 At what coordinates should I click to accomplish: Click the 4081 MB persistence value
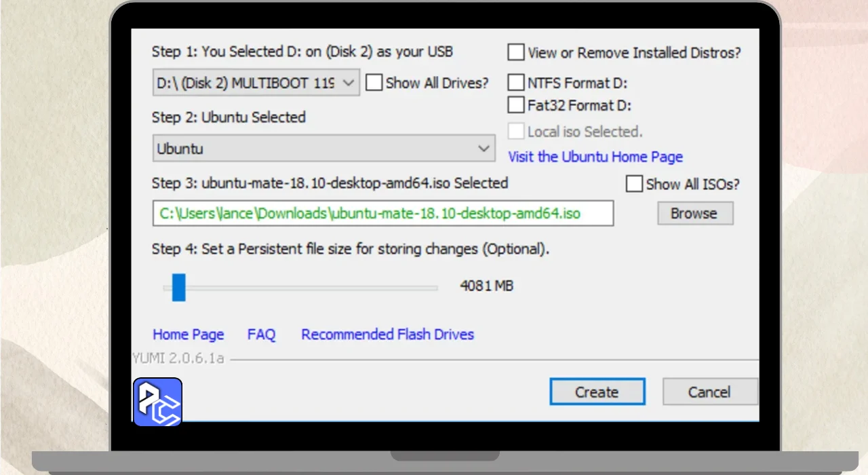tap(486, 286)
